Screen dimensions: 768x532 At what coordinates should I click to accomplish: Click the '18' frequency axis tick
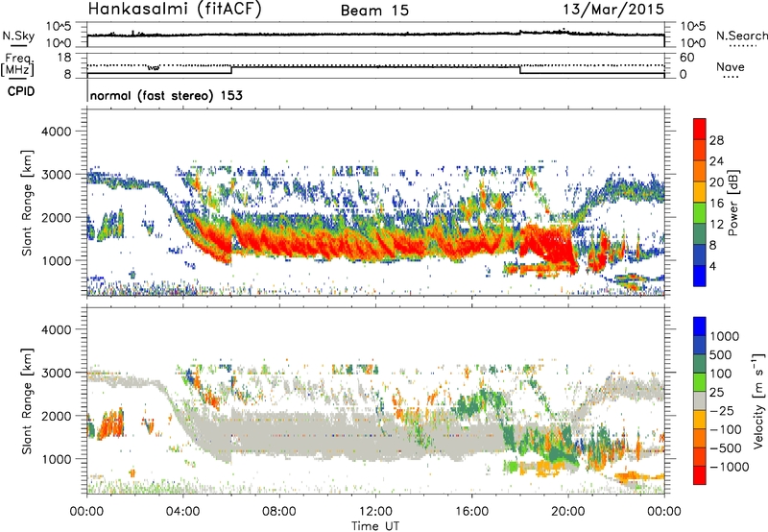point(64,58)
